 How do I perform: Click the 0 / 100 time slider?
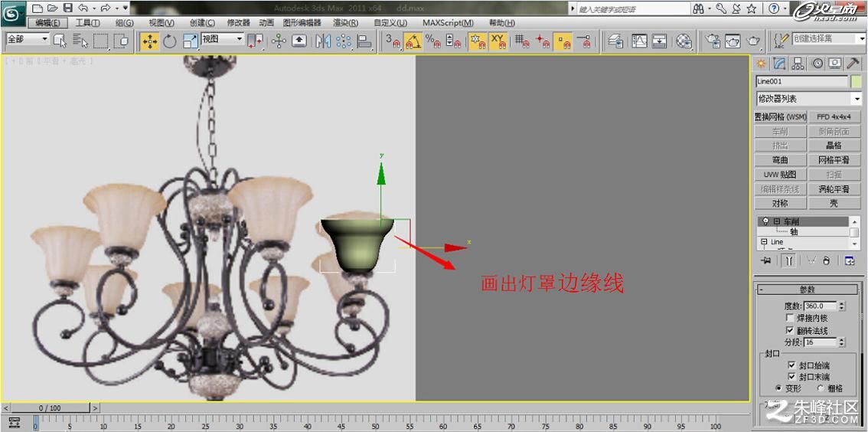point(50,408)
